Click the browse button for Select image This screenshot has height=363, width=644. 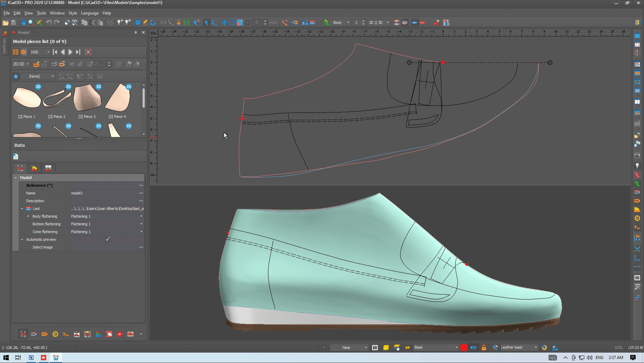(x=141, y=247)
